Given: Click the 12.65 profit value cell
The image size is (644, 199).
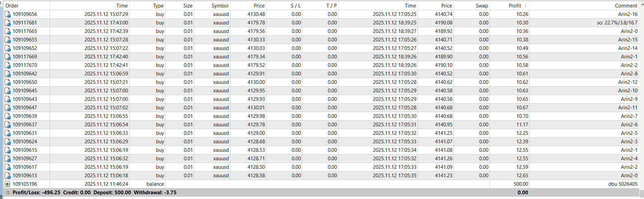Looking at the screenshot, I should (522, 176).
